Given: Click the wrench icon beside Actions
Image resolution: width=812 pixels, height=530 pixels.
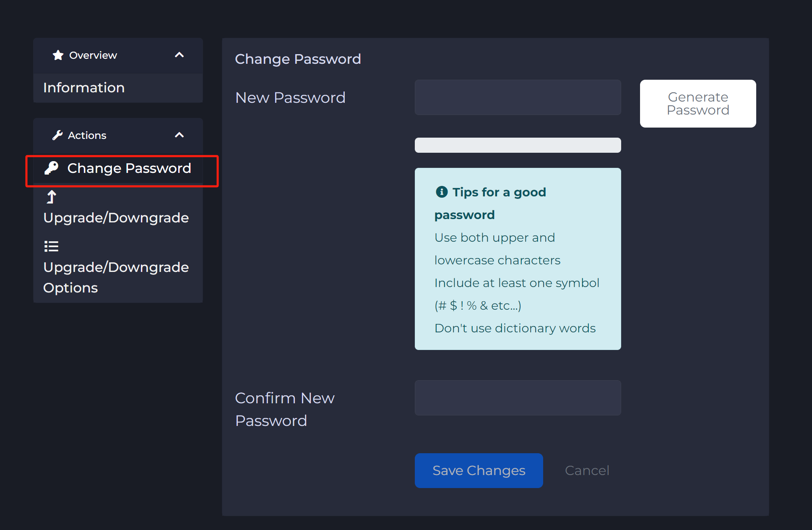Looking at the screenshot, I should (57, 135).
